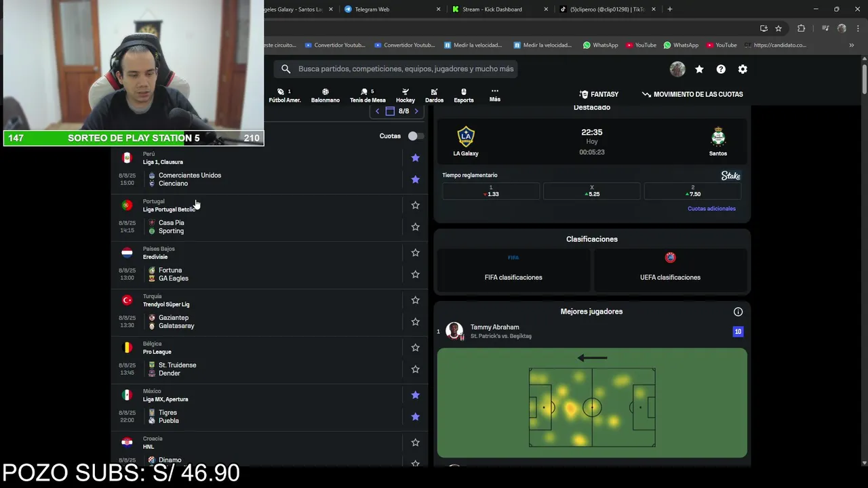868x488 pixels.
Task: Favorite the Belgian Pro League
Action: pyautogui.click(x=415, y=348)
